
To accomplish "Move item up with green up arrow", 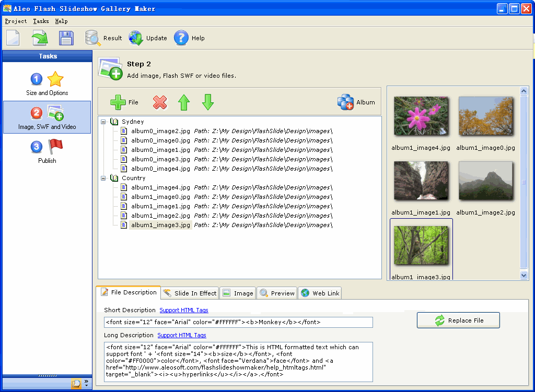I will 184,102.
